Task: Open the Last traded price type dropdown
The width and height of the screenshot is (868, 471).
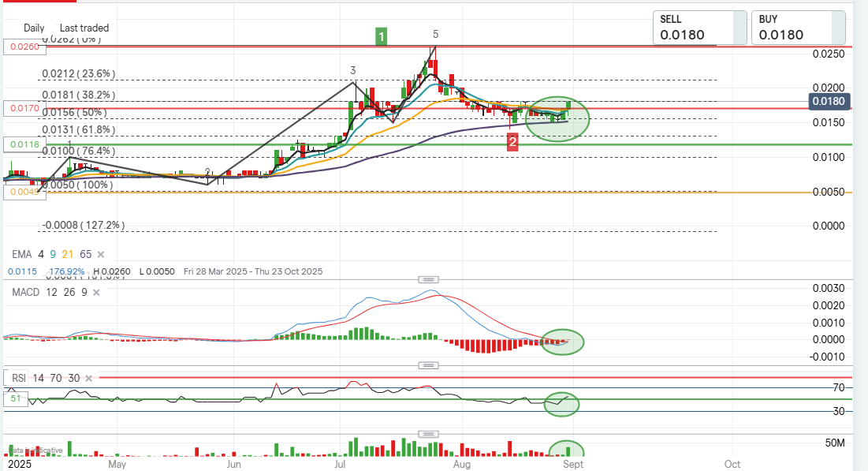Action: tap(84, 28)
